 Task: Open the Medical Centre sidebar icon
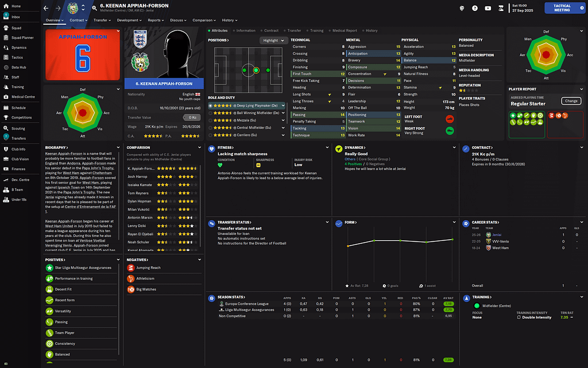pyautogui.click(x=6, y=97)
